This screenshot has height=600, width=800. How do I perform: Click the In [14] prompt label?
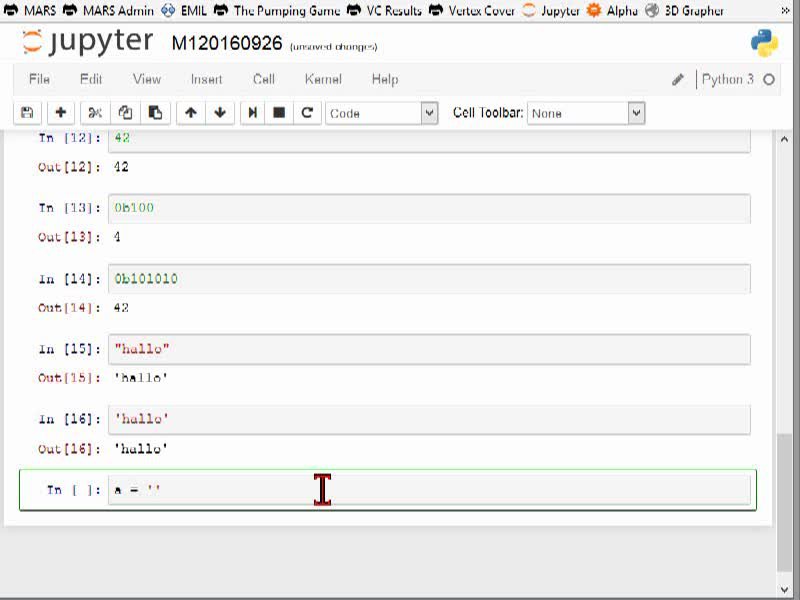click(x=70, y=279)
